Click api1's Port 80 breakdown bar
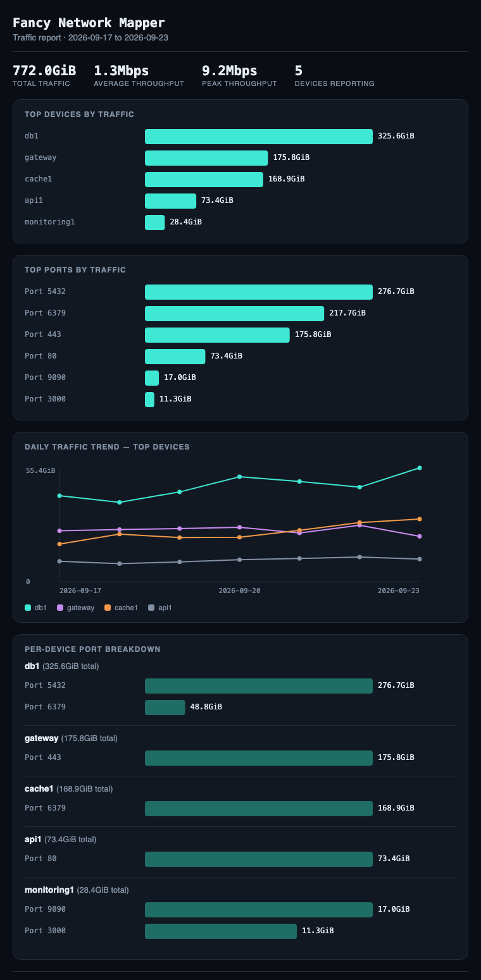Viewport: 481px width, 980px height. 259,859
